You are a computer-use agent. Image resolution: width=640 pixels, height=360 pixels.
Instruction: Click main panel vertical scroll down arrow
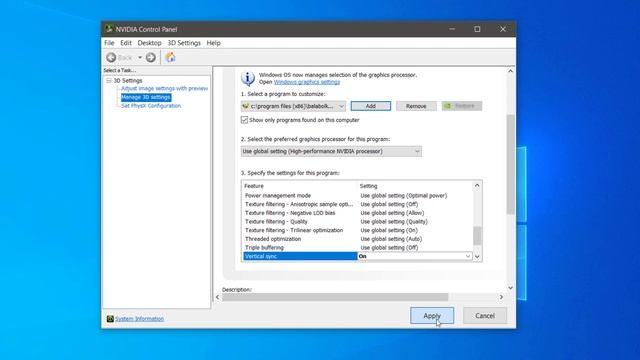pyautogui.click(x=510, y=288)
